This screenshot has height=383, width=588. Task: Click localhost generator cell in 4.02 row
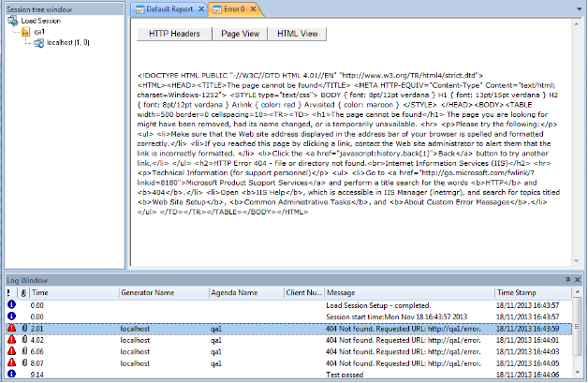135,340
